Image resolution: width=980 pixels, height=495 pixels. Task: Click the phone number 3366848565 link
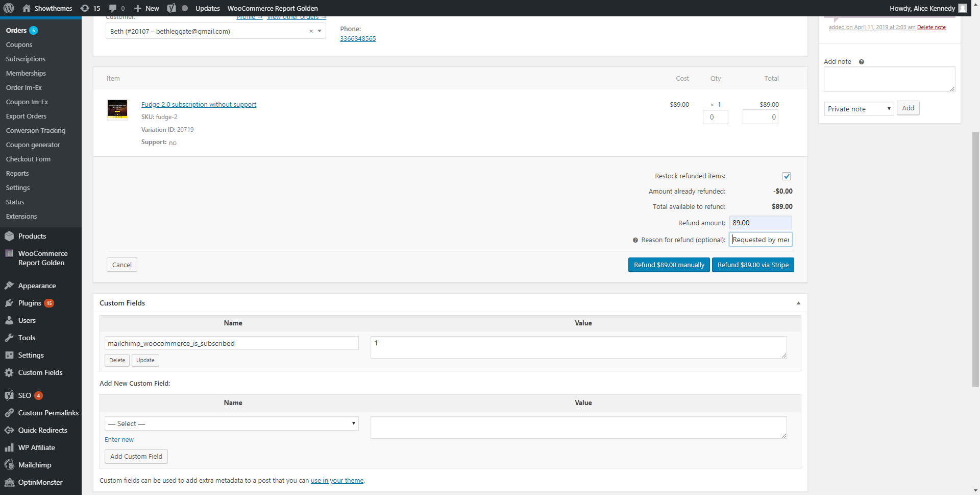pos(358,39)
